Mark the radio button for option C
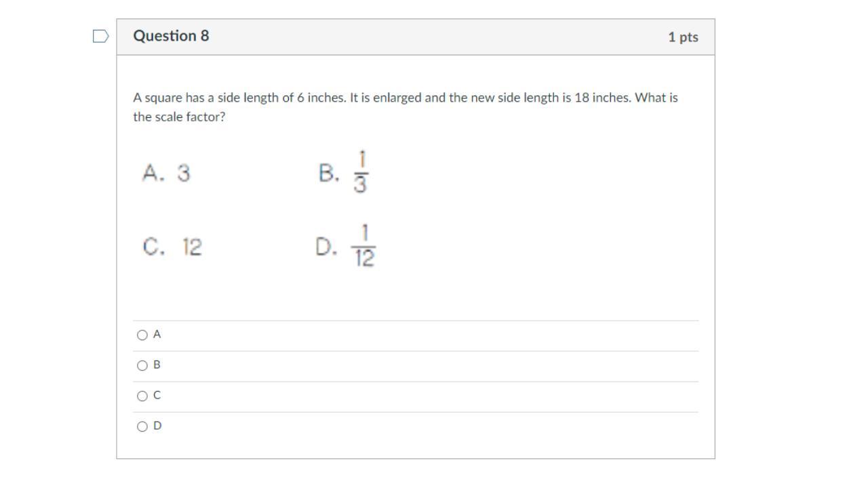The image size is (868, 488). click(142, 396)
